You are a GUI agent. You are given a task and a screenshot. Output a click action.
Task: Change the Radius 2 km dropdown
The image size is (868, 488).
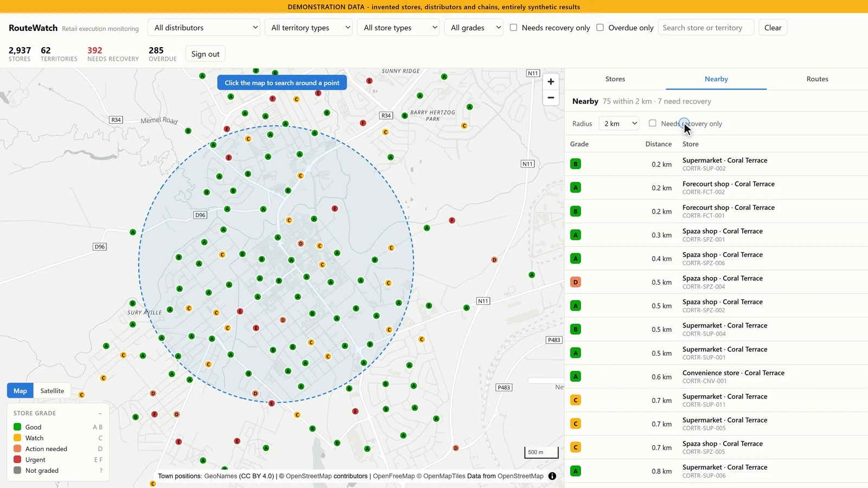[x=619, y=124]
